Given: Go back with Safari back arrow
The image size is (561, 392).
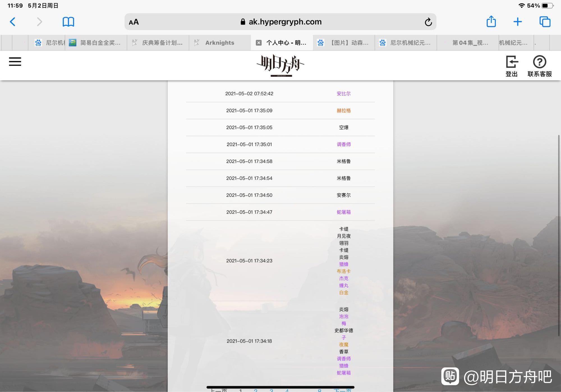Looking at the screenshot, I should pyautogui.click(x=13, y=22).
